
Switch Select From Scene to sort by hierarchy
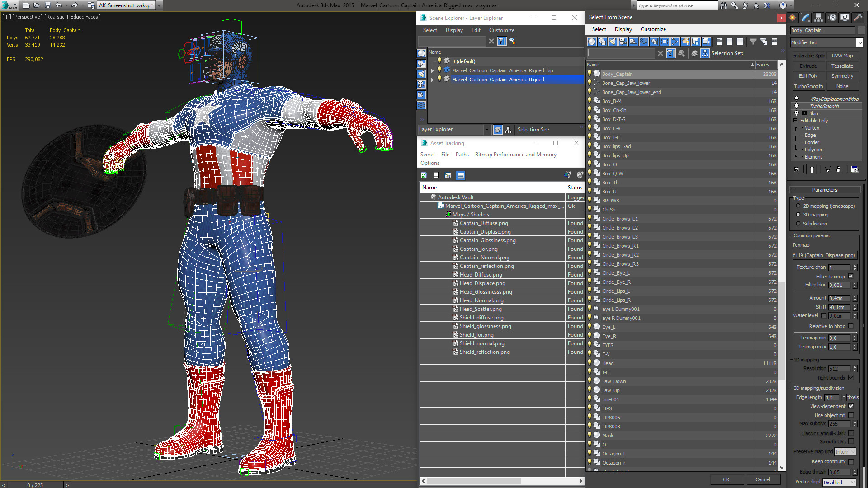(705, 53)
